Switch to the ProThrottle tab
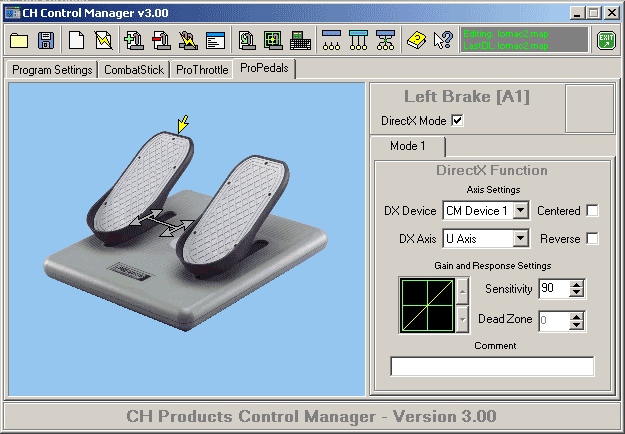 (x=202, y=70)
